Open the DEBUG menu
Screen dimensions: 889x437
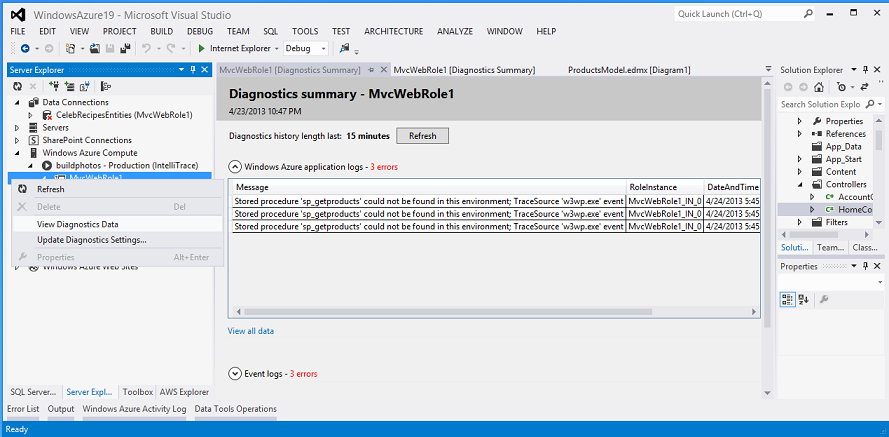click(200, 32)
